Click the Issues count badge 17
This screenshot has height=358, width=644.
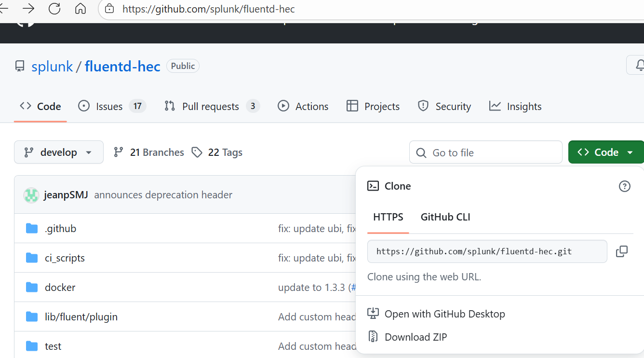137,106
